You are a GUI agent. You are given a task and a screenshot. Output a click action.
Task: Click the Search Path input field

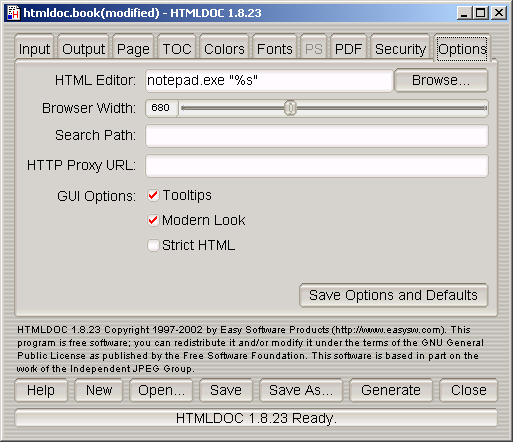click(x=317, y=136)
